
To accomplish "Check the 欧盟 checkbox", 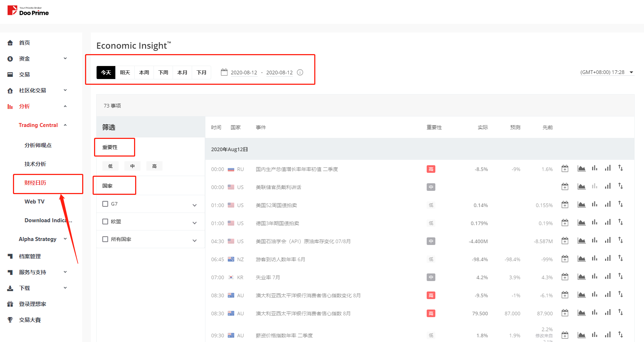I will (x=105, y=221).
